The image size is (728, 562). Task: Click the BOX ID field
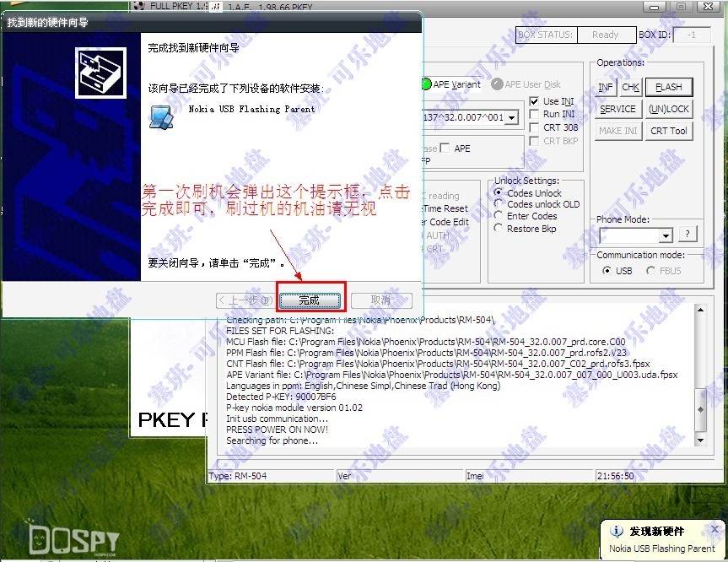pos(692,35)
